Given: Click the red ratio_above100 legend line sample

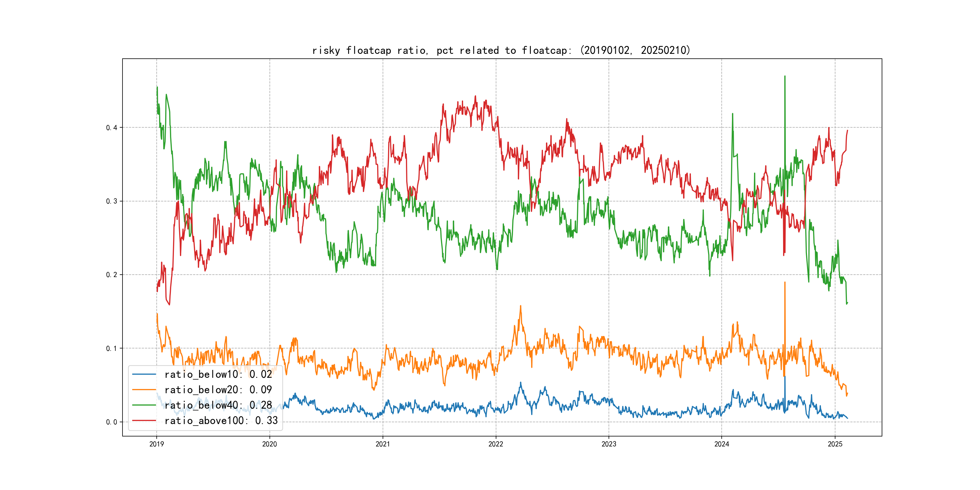Looking at the screenshot, I should pyautogui.click(x=144, y=420).
